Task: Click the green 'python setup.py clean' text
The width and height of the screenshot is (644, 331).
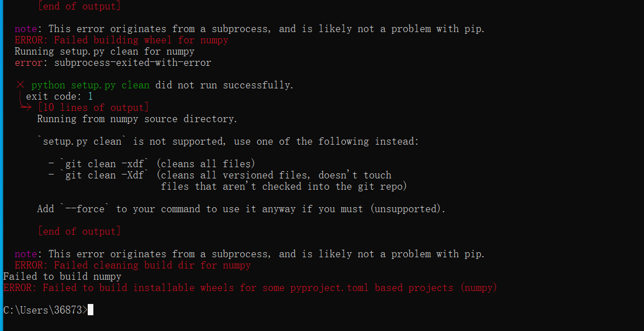Action: point(91,86)
